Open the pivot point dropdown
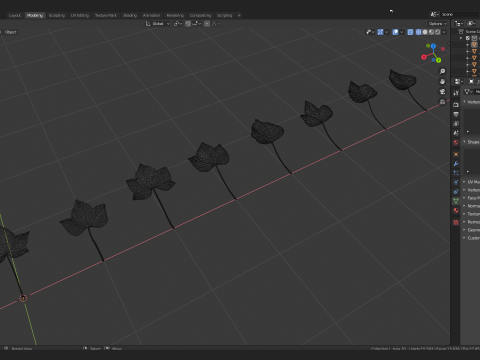This screenshot has width=480, height=360. 178,24
